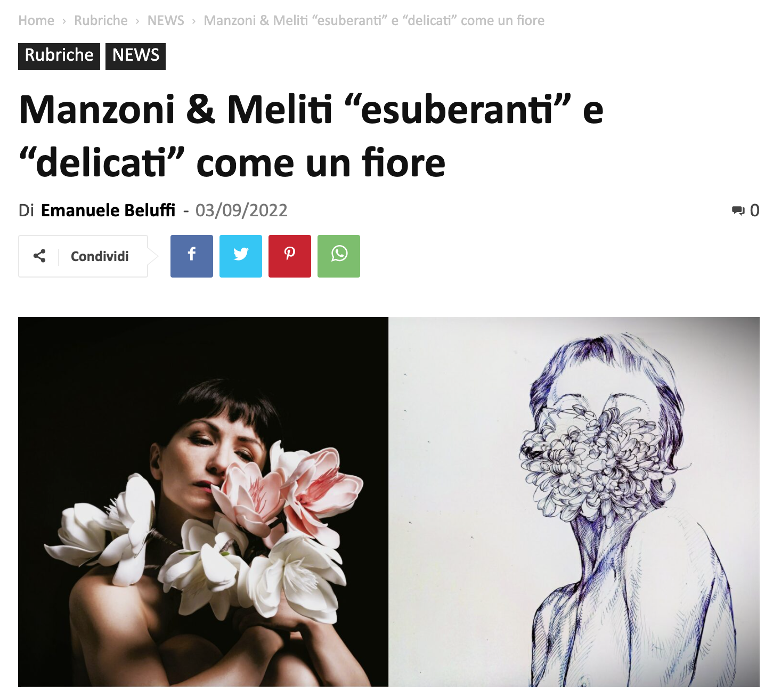Click the headline Manzoni & Meliti
This screenshot has height=700, width=781.
coord(311,136)
